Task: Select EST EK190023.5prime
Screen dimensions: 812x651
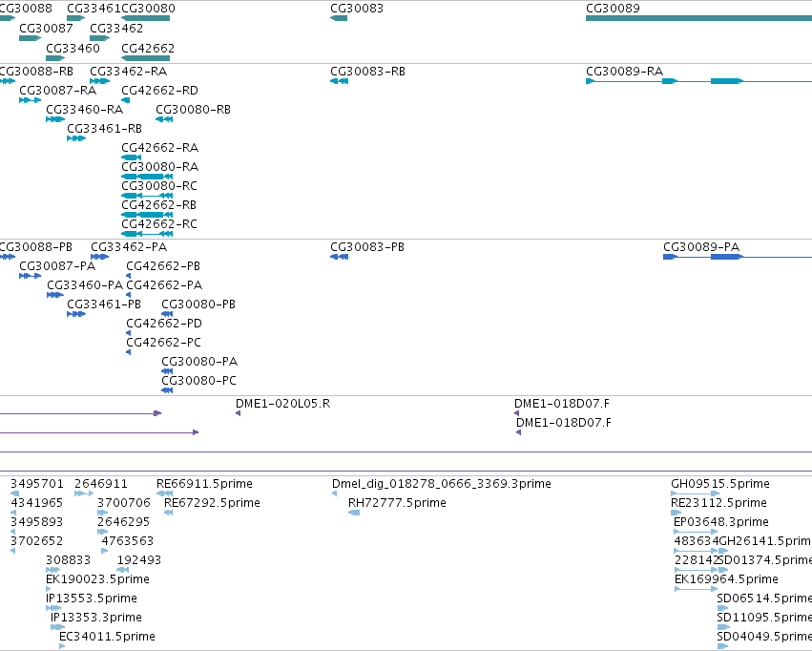Action: 48,589
